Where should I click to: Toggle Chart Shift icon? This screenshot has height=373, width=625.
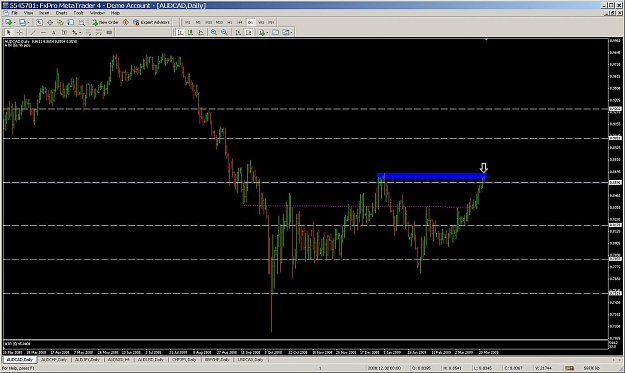248,33
